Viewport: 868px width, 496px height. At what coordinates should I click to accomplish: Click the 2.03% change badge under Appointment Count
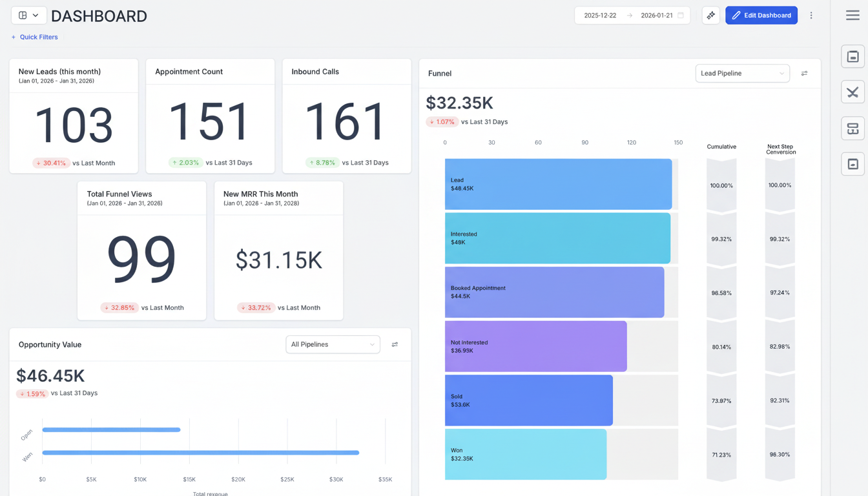click(186, 163)
